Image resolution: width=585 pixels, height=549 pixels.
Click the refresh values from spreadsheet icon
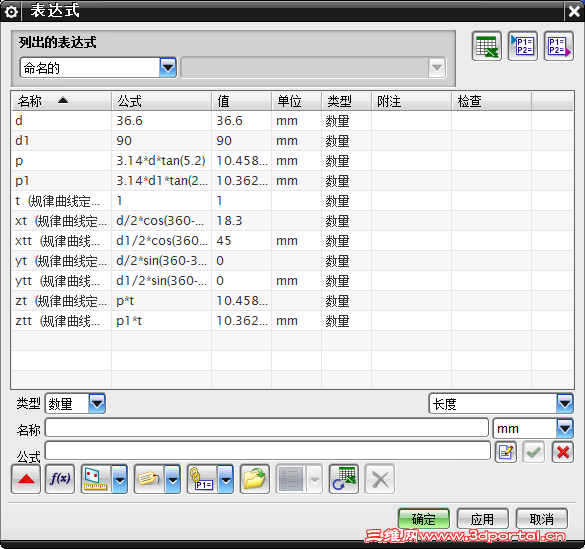(344, 479)
